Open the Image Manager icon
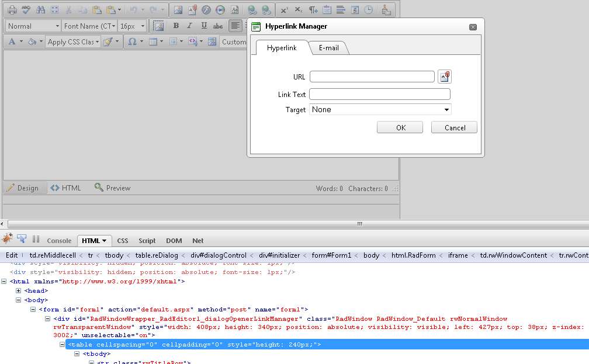Screen dimensions: 589x364 [x=178, y=10]
